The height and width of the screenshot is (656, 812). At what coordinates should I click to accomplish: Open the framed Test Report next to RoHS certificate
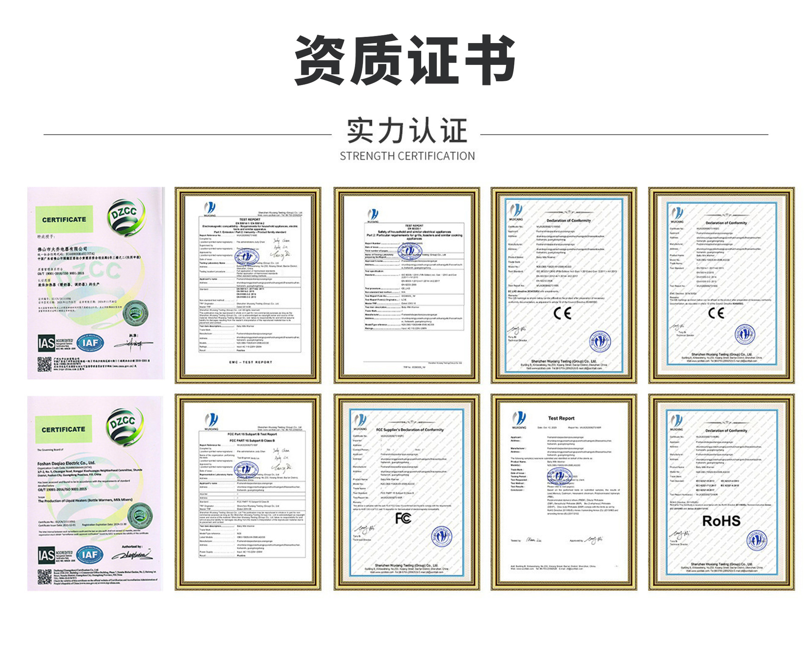coord(564,492)
